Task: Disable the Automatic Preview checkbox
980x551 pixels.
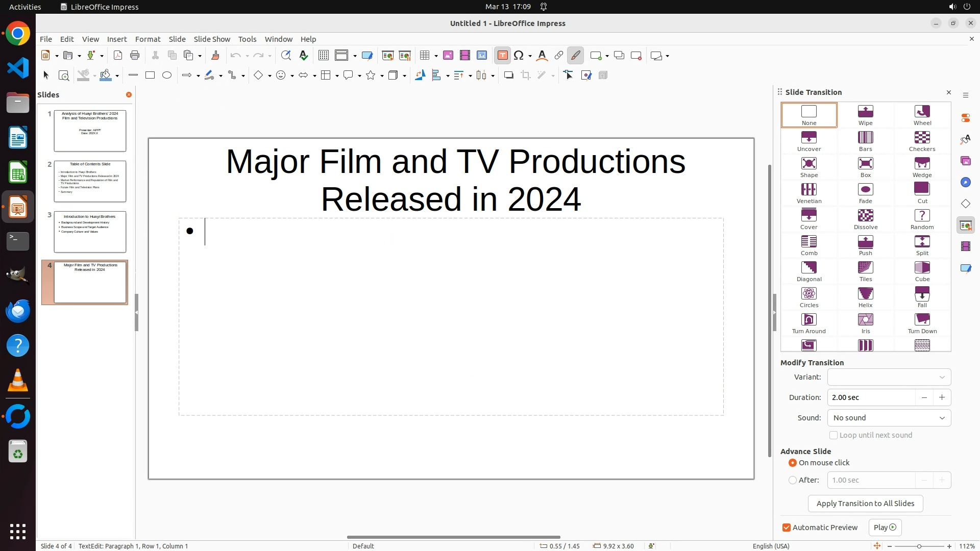Action: [x=787, y=528]
